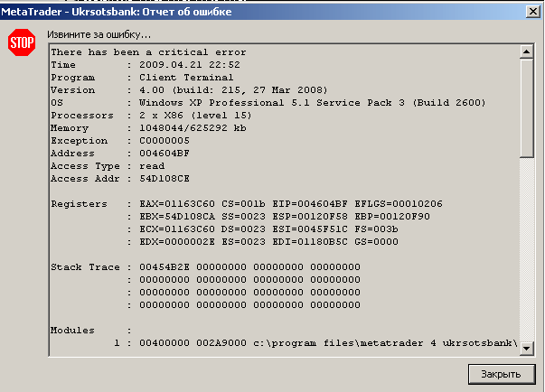This screenshot has width=545, height=392.
Task: Click the scrollbar down arrow
Action: pos(527,349)
